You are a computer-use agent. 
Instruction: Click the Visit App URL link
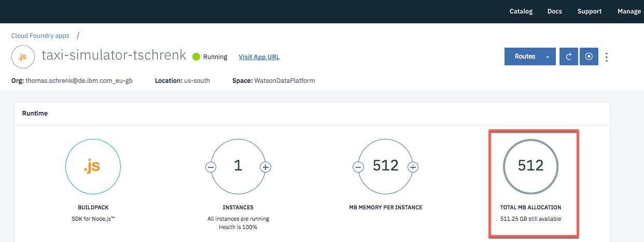[x=259, y=57]
